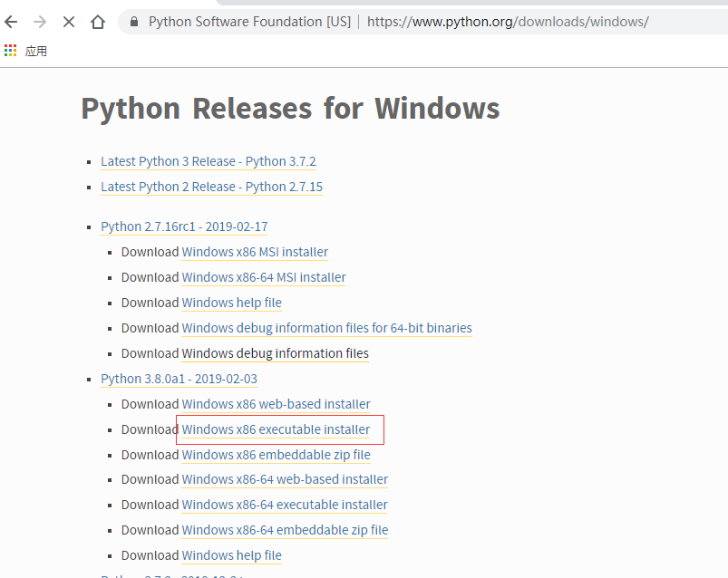Download Windows x86 web-based installer
This screenshot has width=728, height=578.
coord(276,404)
